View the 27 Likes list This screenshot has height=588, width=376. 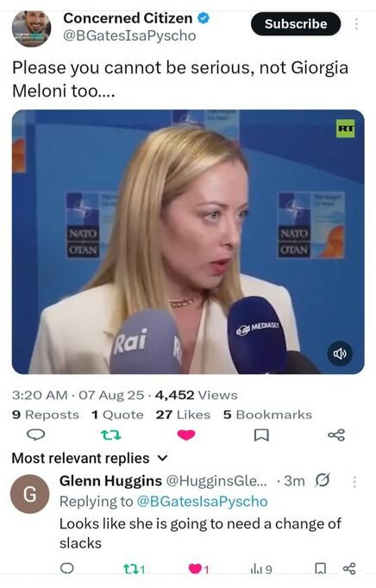click(x=183, y=415)
